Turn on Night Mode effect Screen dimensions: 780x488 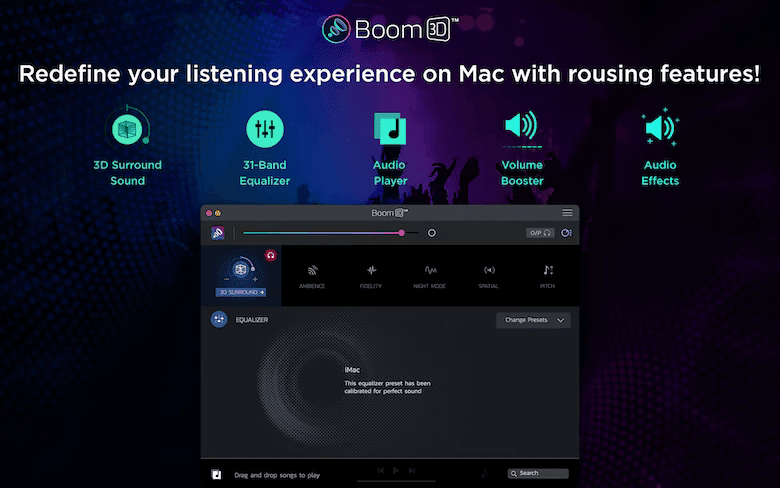coord(430,277)
